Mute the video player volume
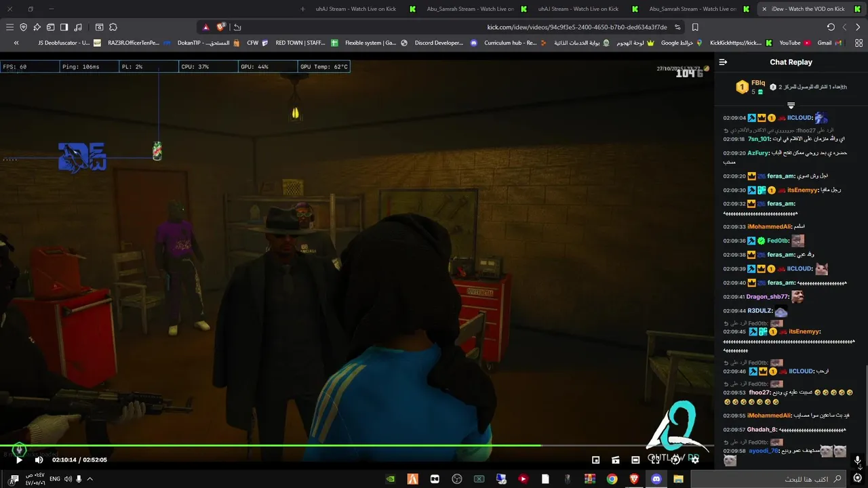The height and width of the screenshot is (488, 868). (39, 460)
